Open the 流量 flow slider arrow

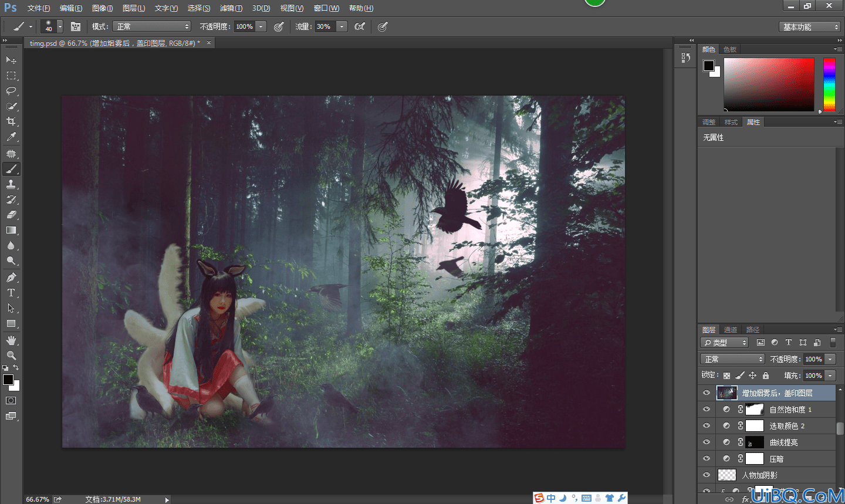(x=342, y=26)
